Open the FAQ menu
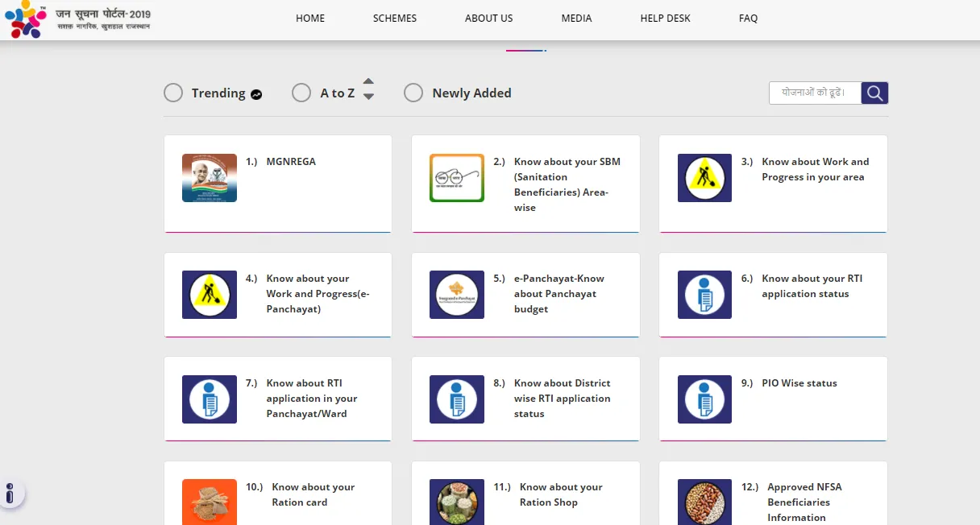980x525 pixels. [748, 19]
